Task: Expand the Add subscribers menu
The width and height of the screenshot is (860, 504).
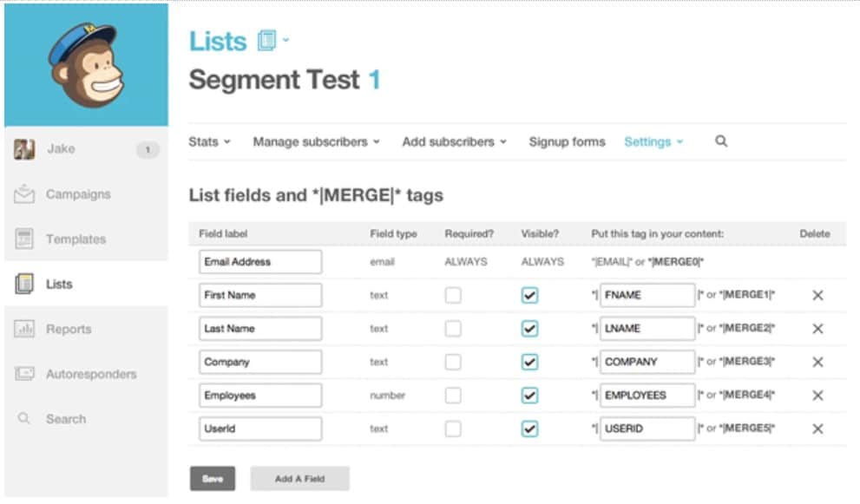Action: point(454,141)
